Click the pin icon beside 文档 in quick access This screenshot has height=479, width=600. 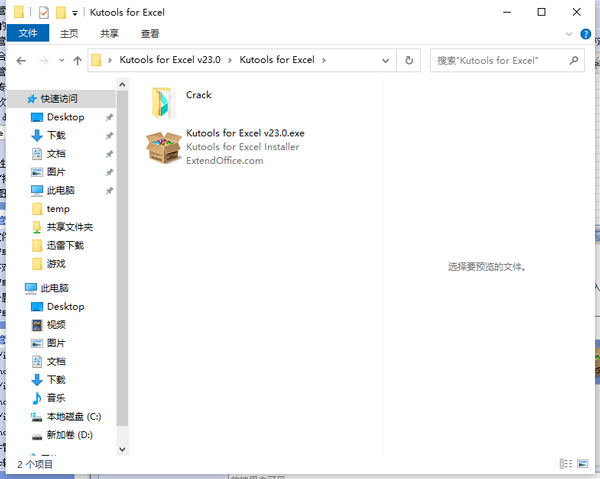[109, 154]
